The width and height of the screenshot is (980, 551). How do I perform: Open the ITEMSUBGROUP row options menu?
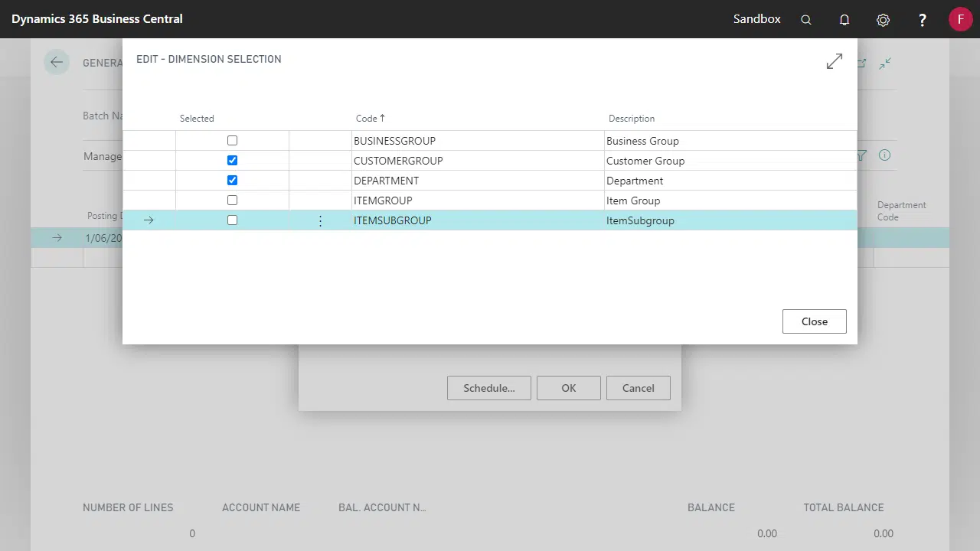tap(320, 220)
